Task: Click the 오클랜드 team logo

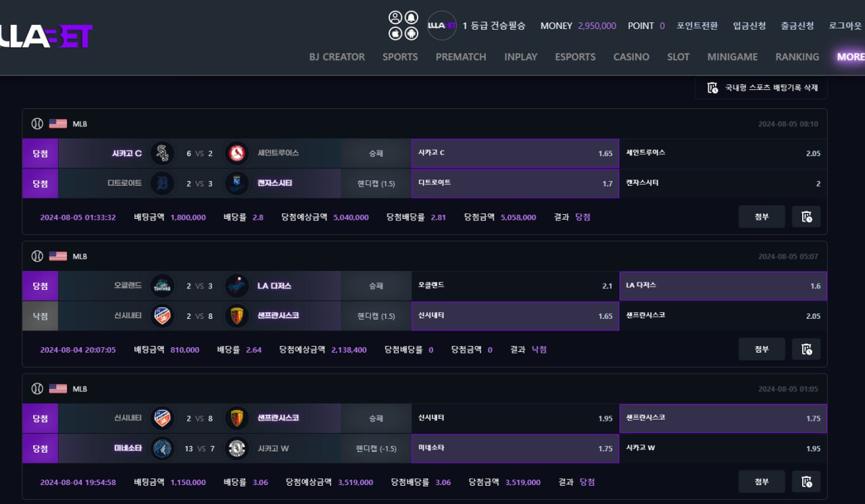Action: pos(162,286)
